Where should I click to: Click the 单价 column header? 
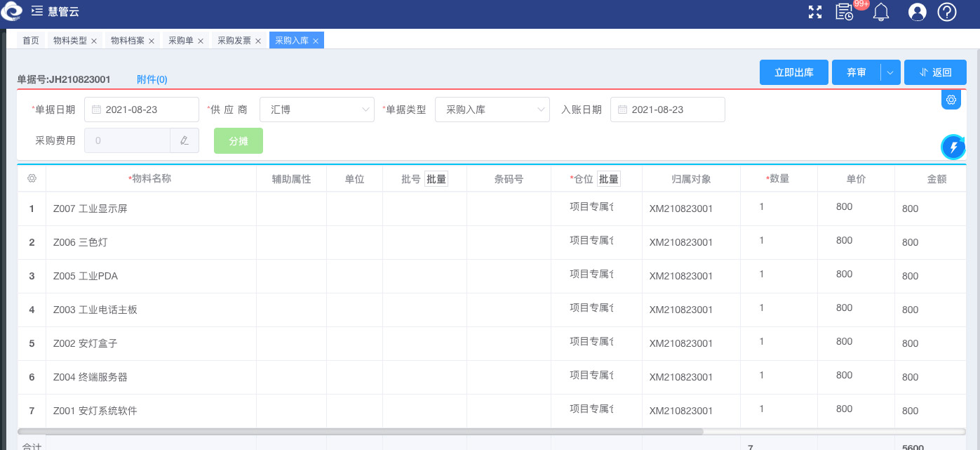[x=856, y=179]
